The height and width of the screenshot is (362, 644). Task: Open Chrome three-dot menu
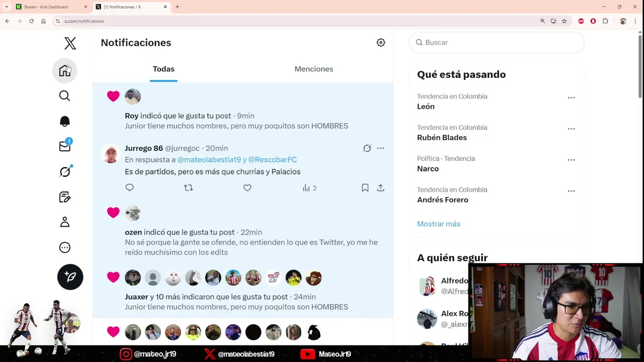pyautogui.click(x=636, y=21)
